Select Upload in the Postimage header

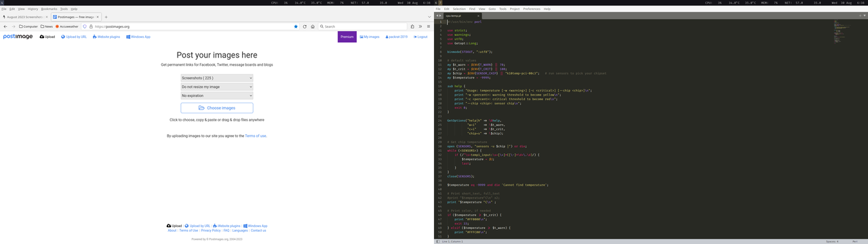47,37
